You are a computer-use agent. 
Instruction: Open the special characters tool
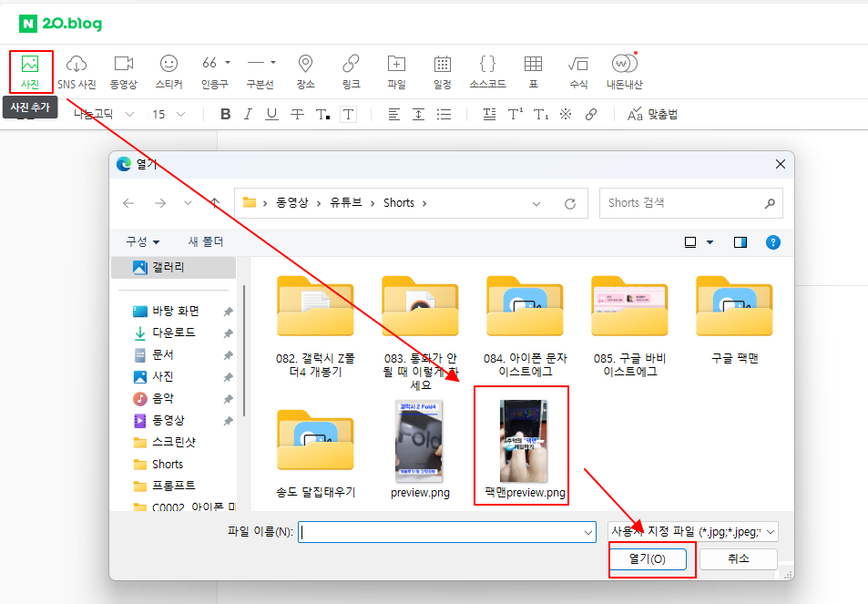coord(566,114)
